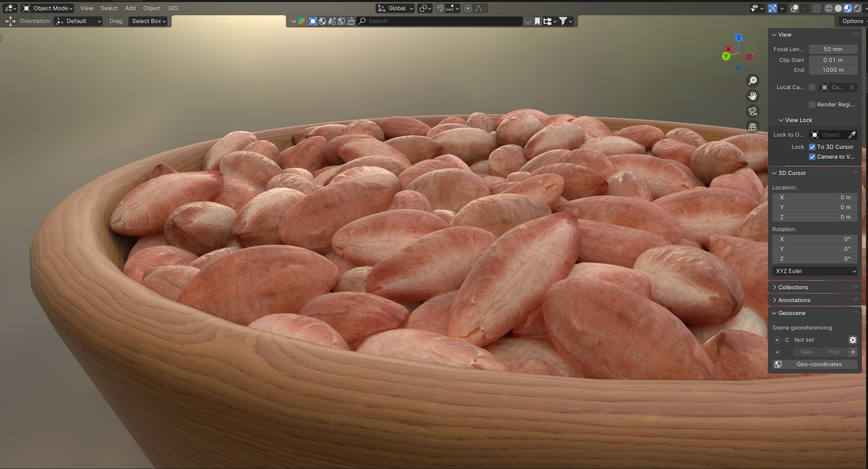Uncheck Camera to View lock
Viewport: 868px width, 469px height.
pyautogui.click(x=812, y=157)
